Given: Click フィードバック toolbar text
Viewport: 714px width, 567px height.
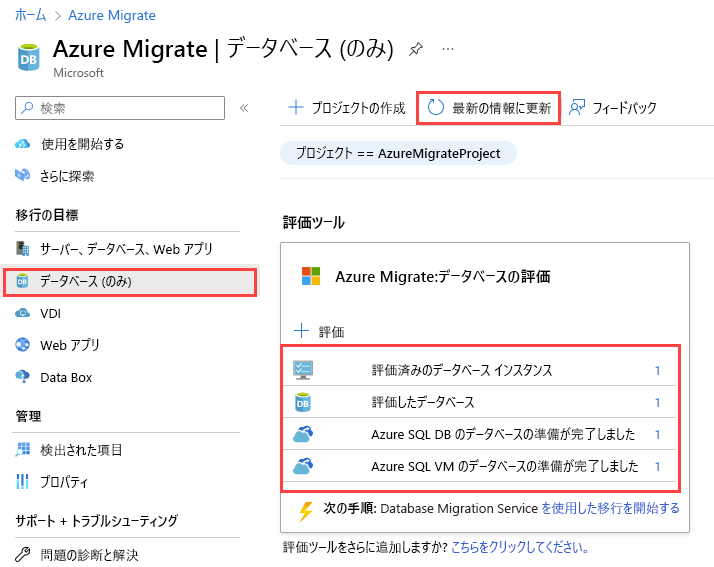Looking at the screenshot, I should pyautogui.click(x=624, y=108).
